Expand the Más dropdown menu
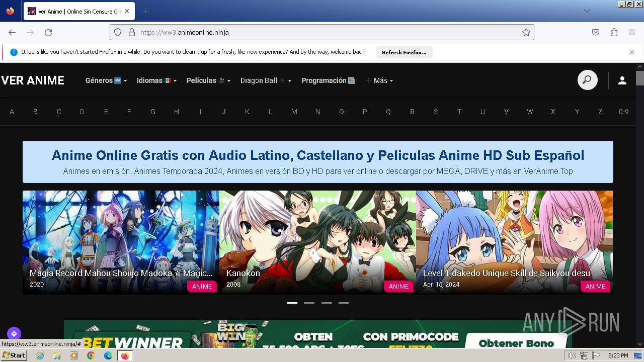The height and width of the screenshot is (362, 644). [x=379, y=80]
